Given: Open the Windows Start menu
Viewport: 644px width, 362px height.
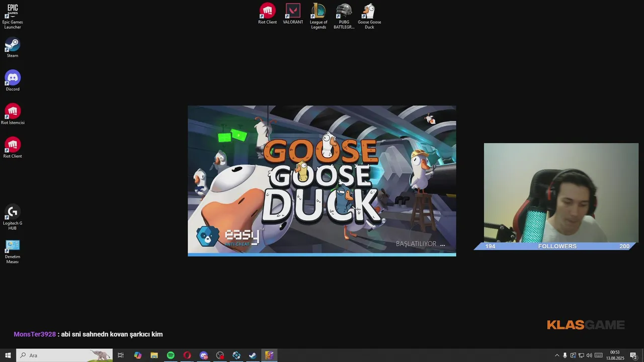Looking at the screenshot, I should [x=8, y=355].
